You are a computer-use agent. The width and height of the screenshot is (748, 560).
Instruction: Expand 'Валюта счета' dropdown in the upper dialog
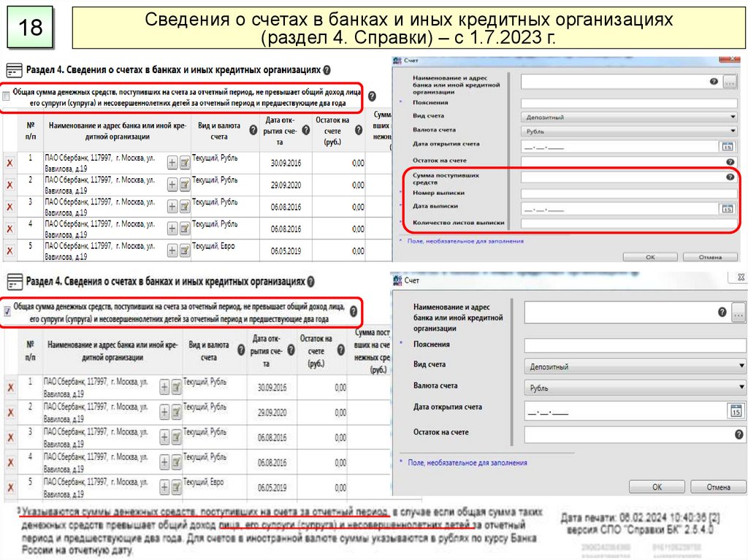[733, 131]
